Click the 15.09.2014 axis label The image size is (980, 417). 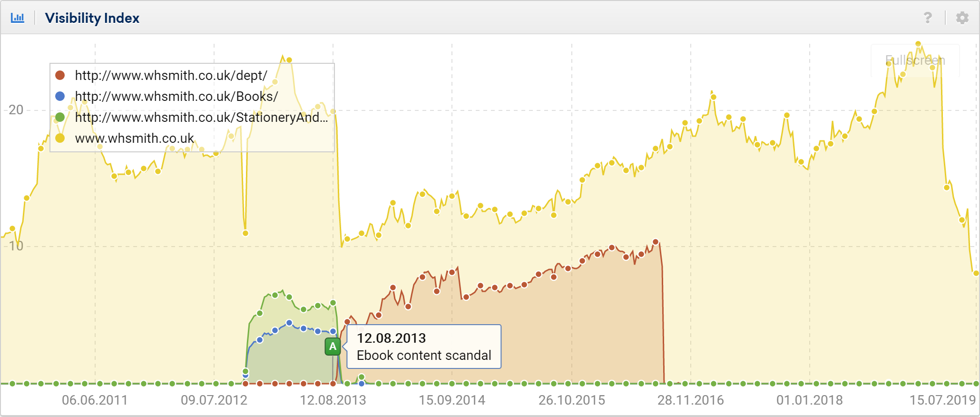click(452, 400)
